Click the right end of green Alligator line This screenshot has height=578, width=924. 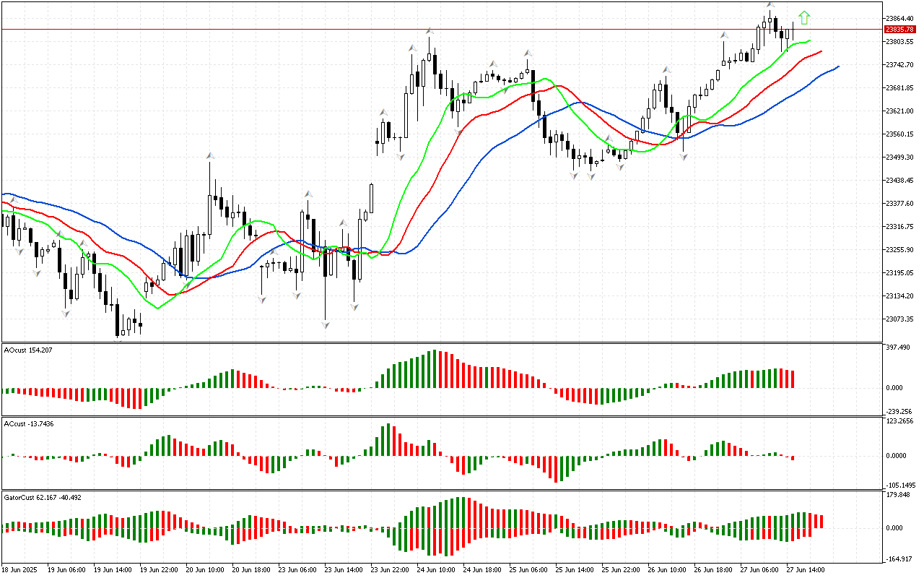point(809,41)
